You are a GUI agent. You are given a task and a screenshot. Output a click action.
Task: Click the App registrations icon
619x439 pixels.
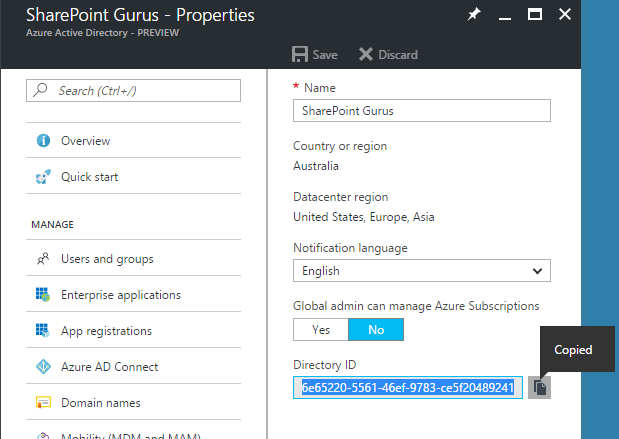point(43,331)
